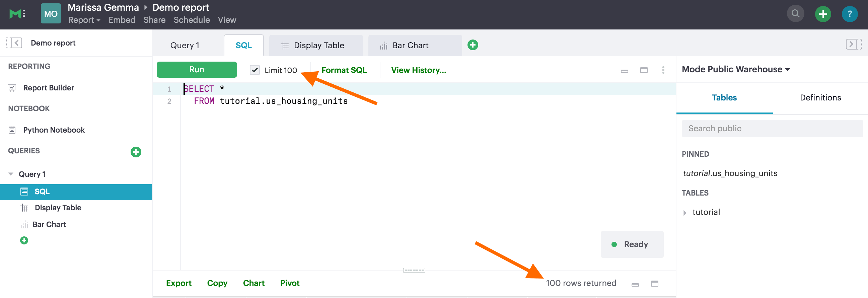Open the Embed menu
The width and height of the screenshot is (868, 298).
point(122,20)
